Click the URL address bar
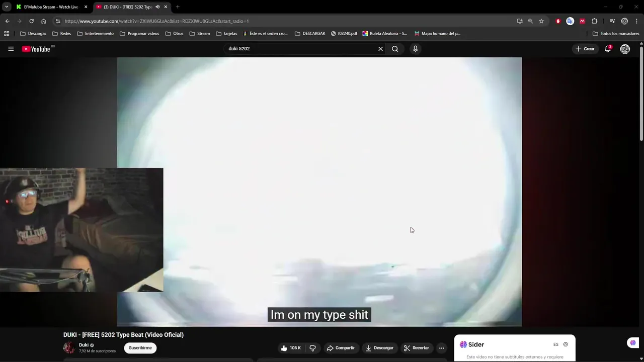644x362 pixels. point(287,21)
